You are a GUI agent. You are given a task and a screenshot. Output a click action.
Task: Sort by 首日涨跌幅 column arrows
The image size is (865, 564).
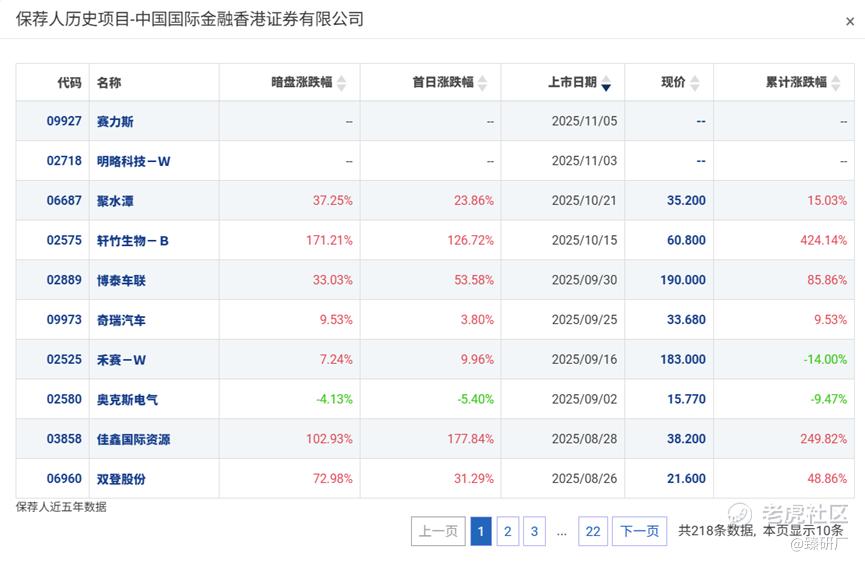point(483,83)
